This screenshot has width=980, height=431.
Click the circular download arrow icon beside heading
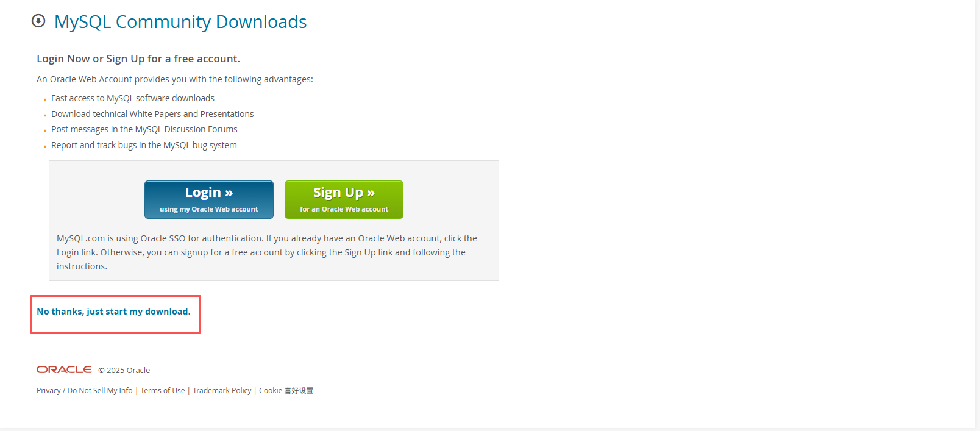[x=38, y=21]
